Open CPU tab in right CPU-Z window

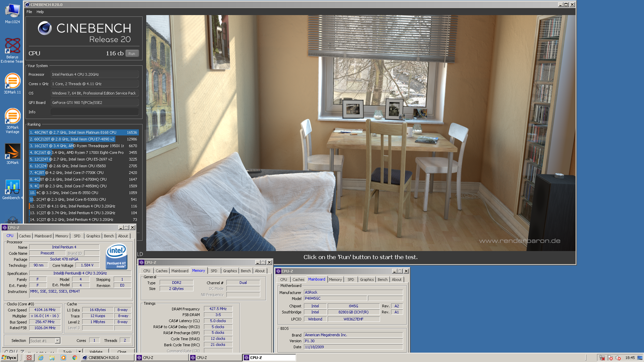[283, 280]
